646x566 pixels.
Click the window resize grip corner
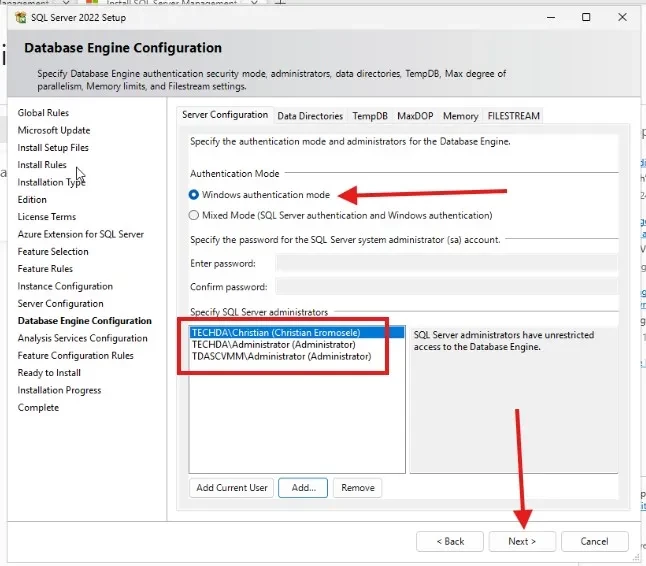tap(636, 557)
